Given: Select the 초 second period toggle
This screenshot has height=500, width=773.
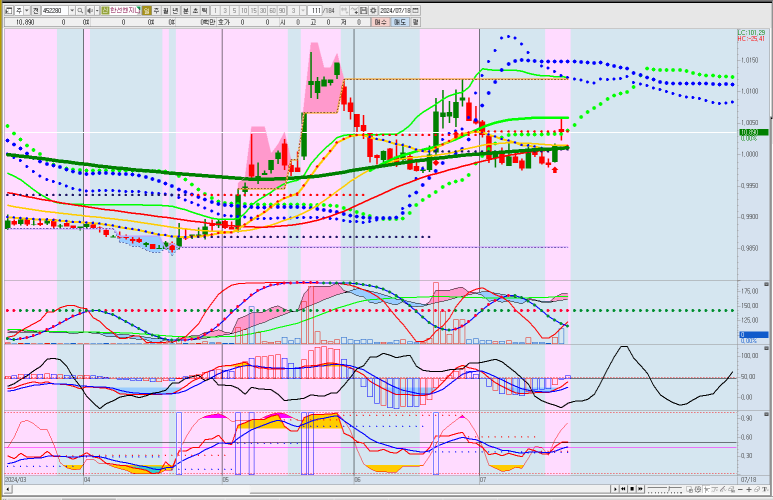Looking at the screenshot, I should 195,10.
